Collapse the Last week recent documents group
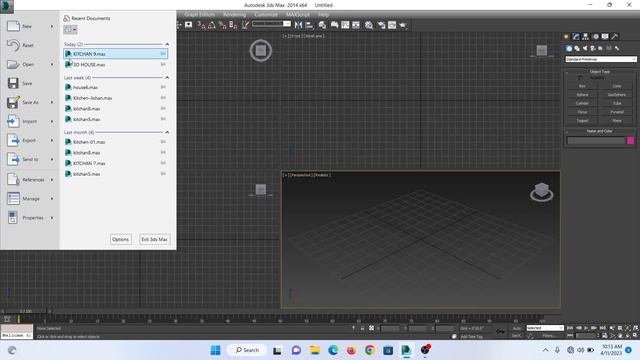Viewport: 640px width, 360px height. pos(167,77)
